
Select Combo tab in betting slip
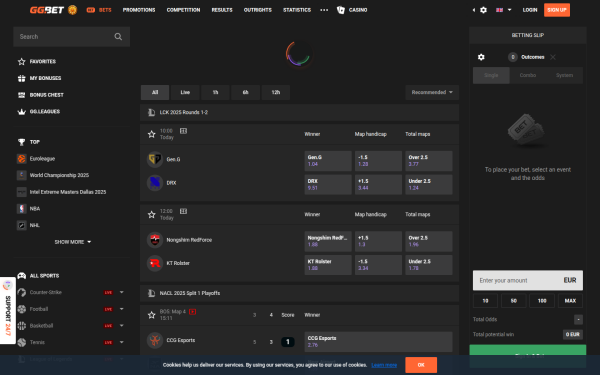[x=528, y=75]
